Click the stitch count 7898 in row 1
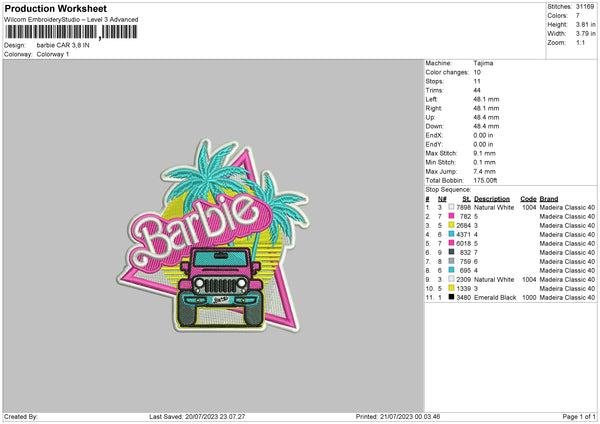This screenshot has width=600, height=424. click(x=463, y=207)
